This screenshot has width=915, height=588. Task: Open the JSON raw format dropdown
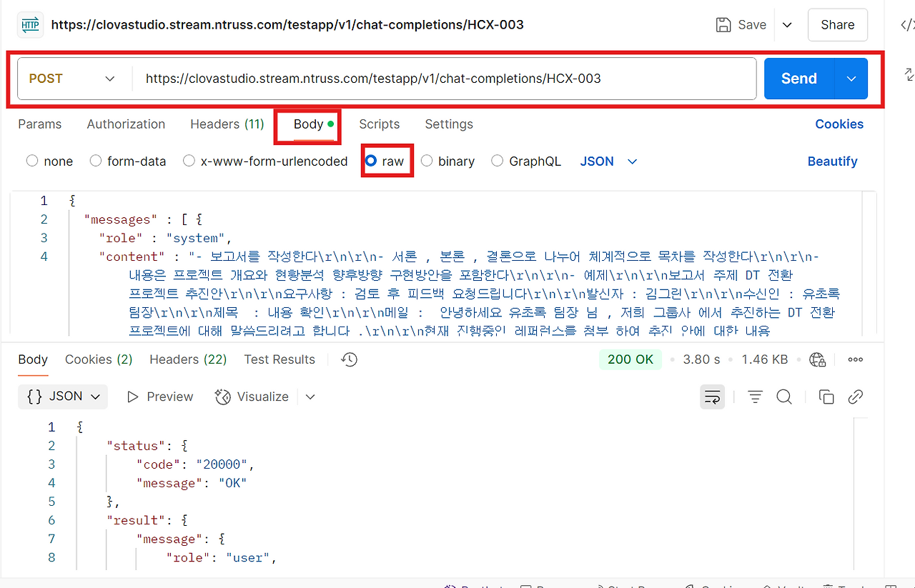[608, 161]
